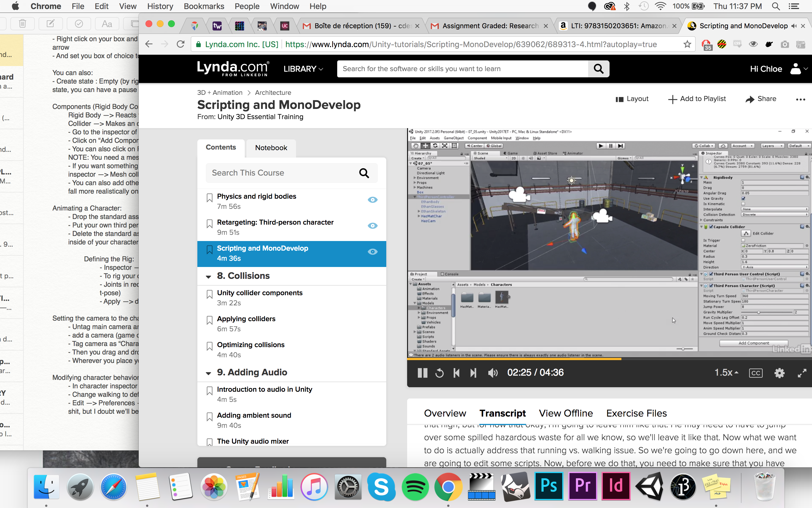Bookmark Retargeting: Third-person character video
This screenshot has height=508, width=812.
[x=209, y=224]
